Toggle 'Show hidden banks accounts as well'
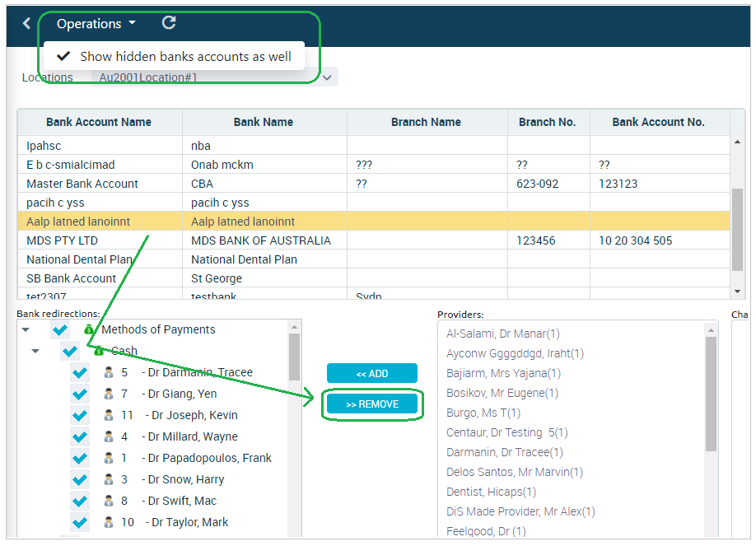This screenshot has height=546, width=756. tap(174, 57)
